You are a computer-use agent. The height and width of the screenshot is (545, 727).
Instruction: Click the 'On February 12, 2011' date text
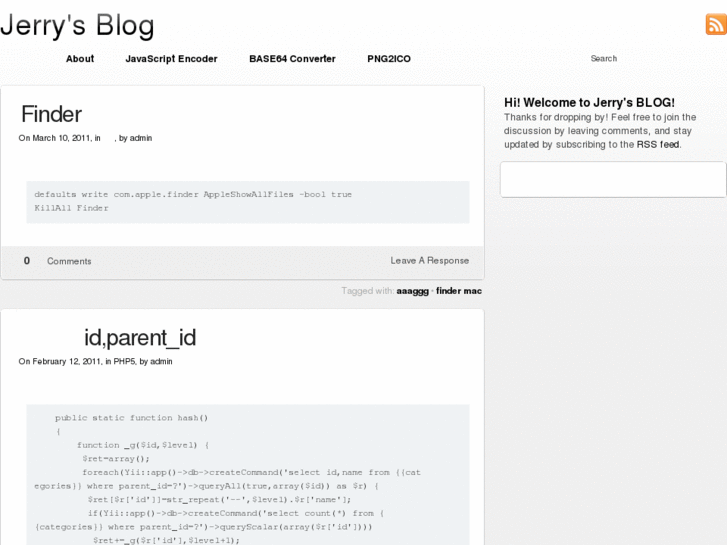pyautogui.click(x=60, y=361)
